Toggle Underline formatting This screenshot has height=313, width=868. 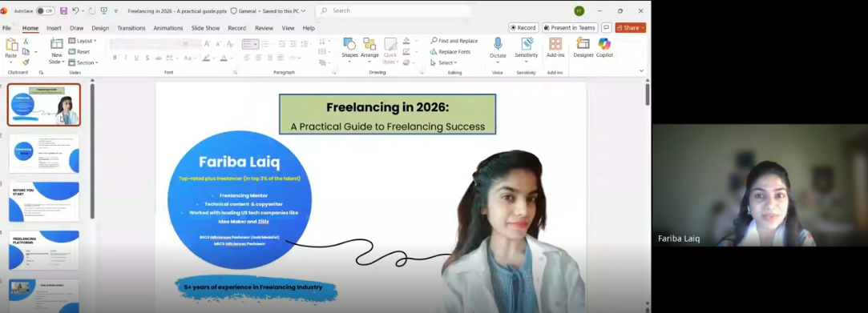tap(136, 58)
